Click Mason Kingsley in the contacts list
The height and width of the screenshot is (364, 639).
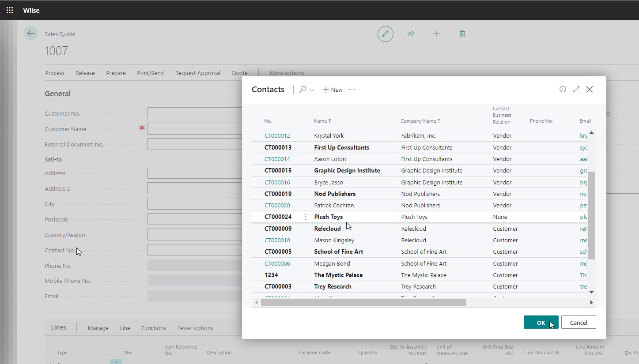point(334,240)
